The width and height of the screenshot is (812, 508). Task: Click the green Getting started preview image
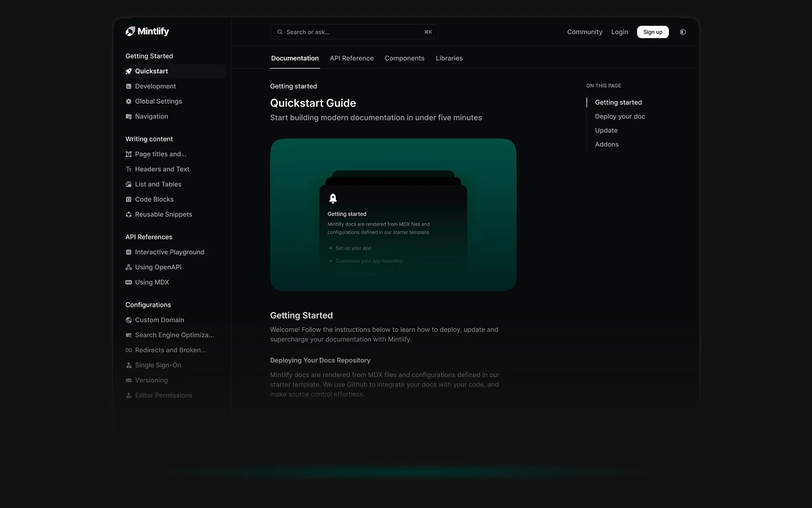393,215
